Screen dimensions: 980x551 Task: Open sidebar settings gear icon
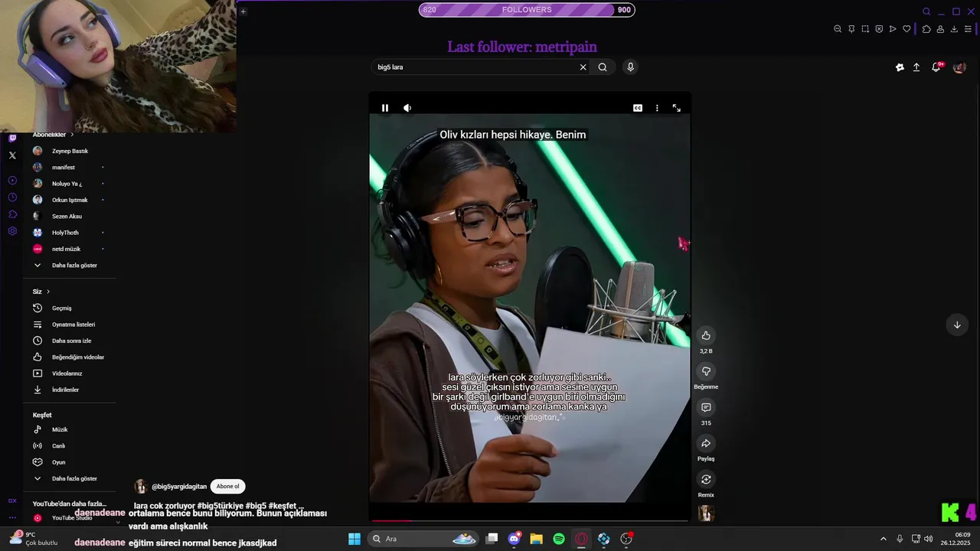point(12,231)
